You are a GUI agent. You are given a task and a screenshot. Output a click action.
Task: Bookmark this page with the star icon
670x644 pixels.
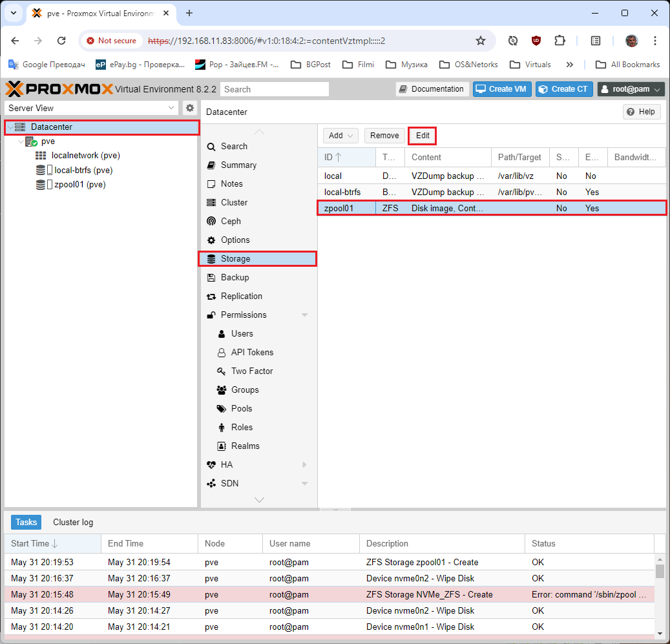[x=481, y=41]
